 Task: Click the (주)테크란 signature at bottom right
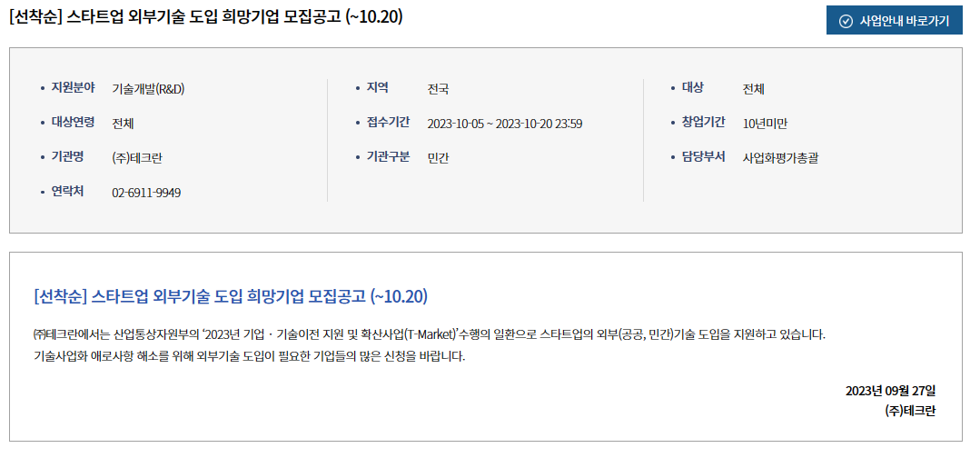[910, 411]
